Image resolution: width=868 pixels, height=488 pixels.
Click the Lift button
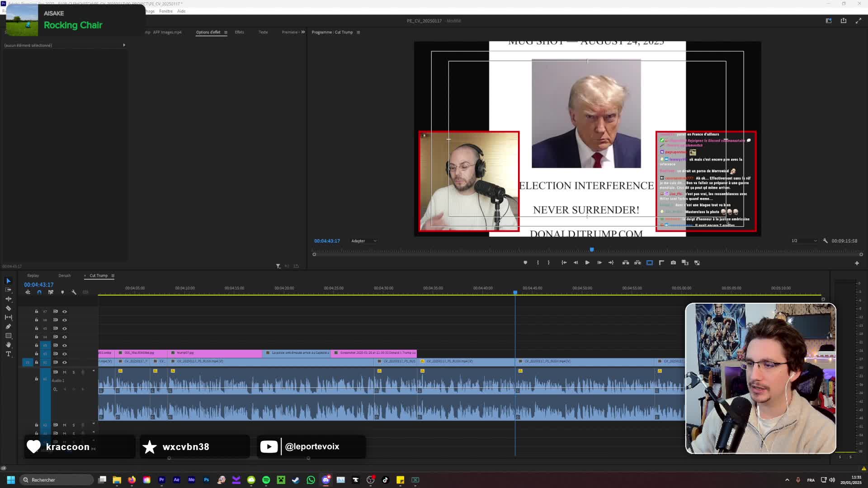coord(626,263)
